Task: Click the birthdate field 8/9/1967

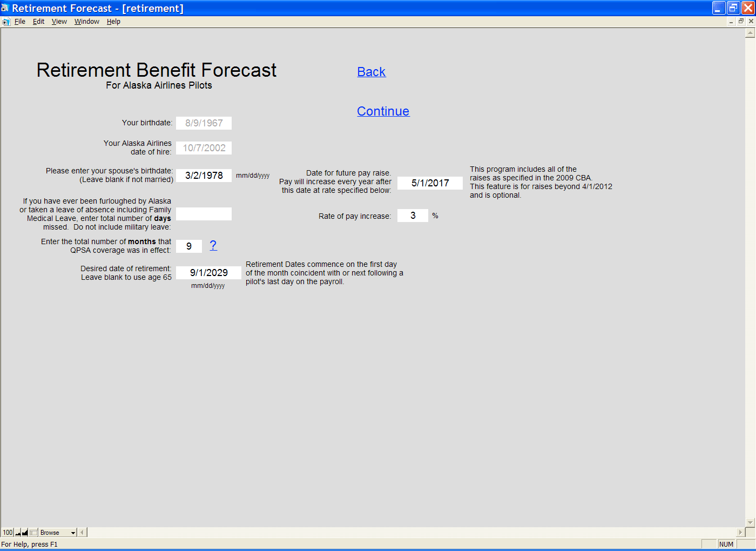Action: pyautogui.click(x=204, y=123)
